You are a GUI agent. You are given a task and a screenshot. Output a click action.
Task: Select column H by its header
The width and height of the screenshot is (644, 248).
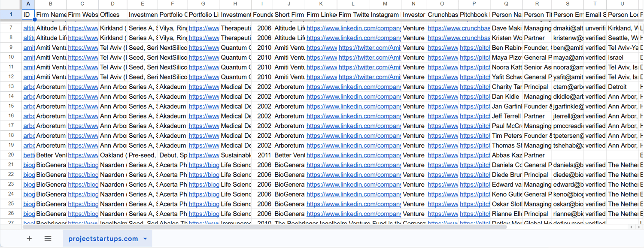click(235, 4)
